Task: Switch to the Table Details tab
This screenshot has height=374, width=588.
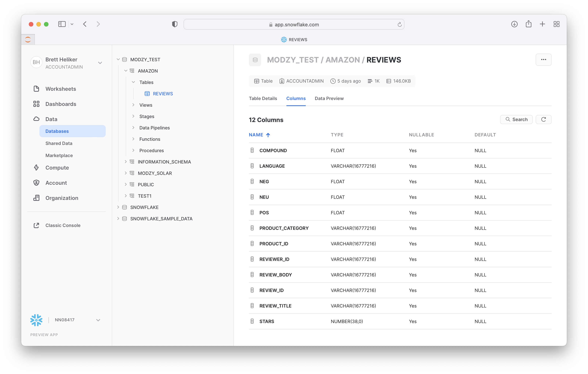Action: [263, 99]
